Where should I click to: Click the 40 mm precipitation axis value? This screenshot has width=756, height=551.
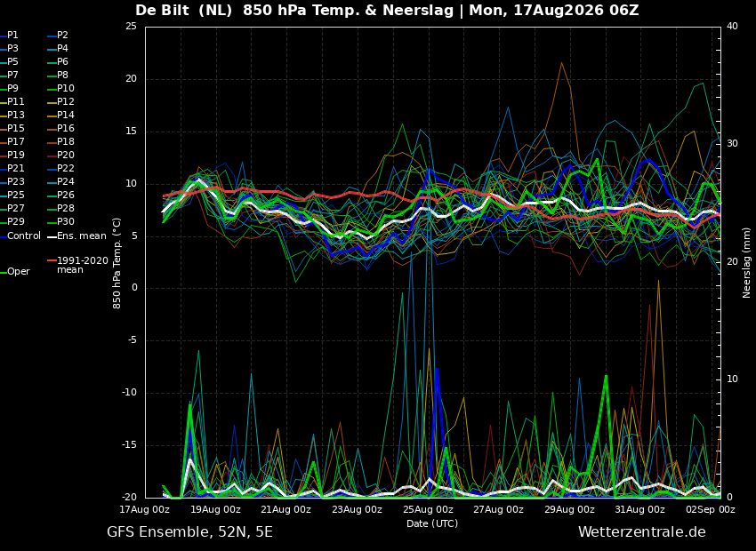[732, 27]
